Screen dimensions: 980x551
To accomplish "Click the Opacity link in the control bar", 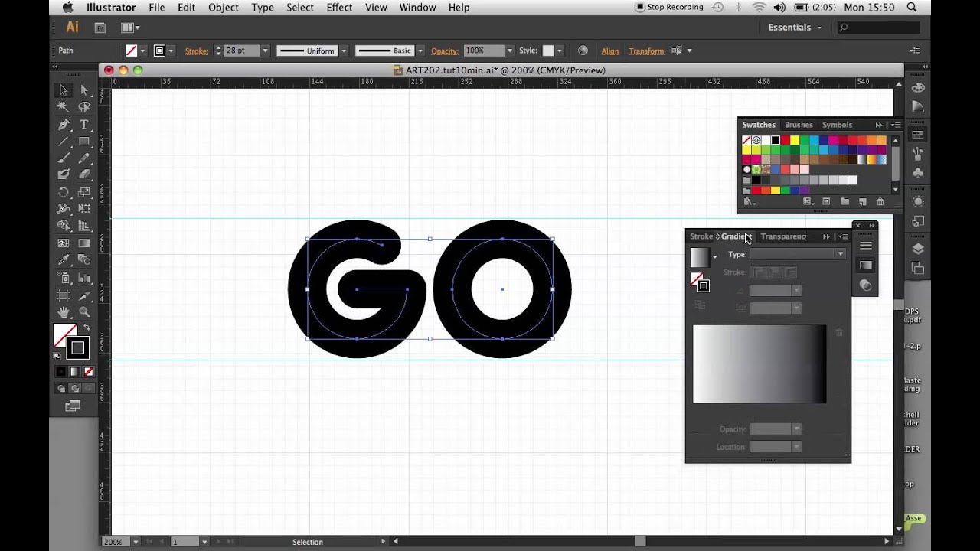I will pos(444,51).
